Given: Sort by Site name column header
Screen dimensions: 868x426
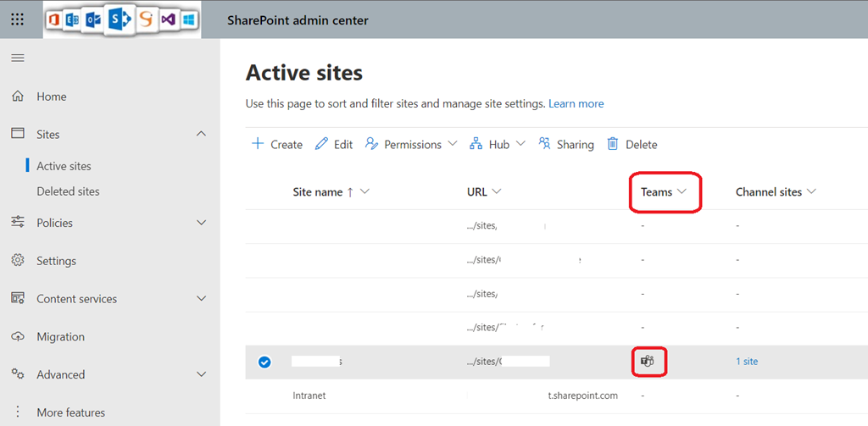Looking at the screenshot, I should click(x=318, y=192).
